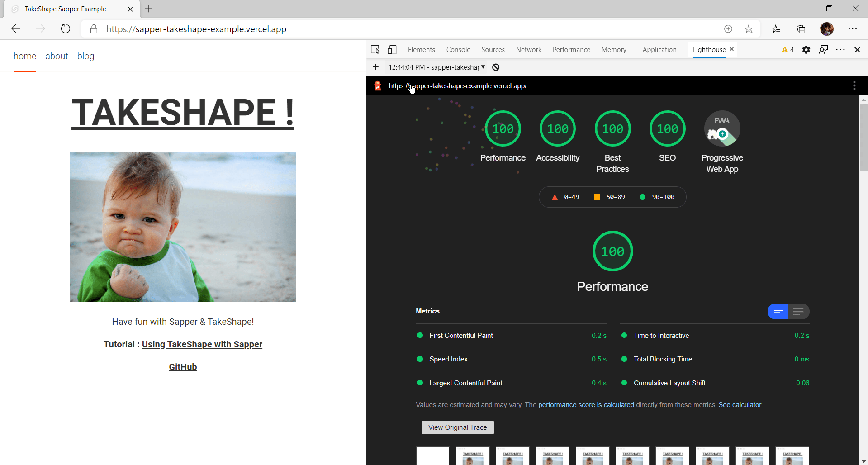Close the DevTools panel
The width and height of the screenshot is (868, 465).
857,50
